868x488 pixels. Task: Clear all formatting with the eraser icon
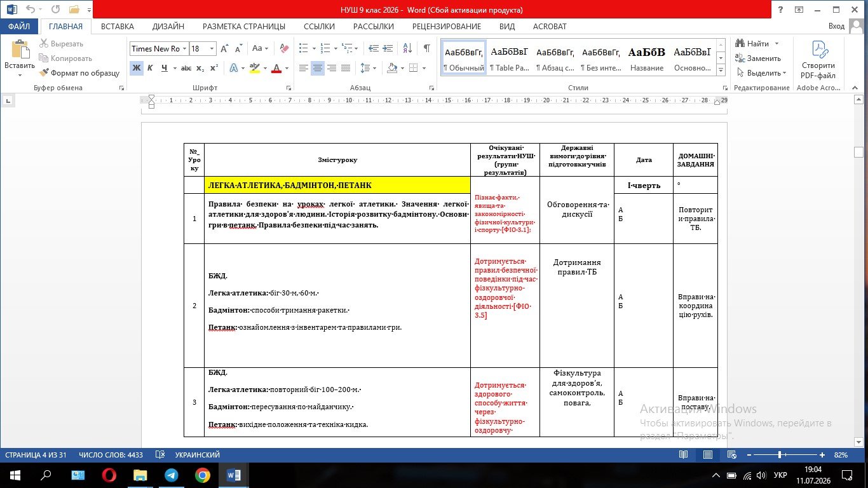tap(284, 48)
